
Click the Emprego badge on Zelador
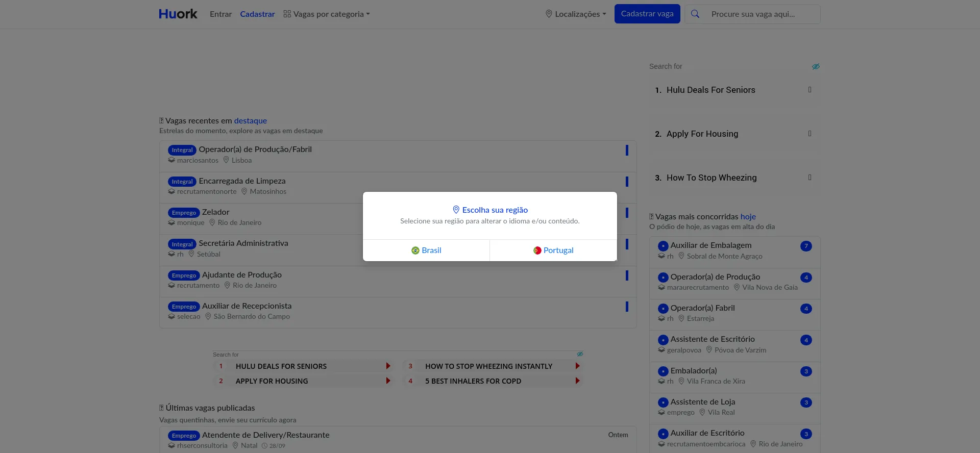(x=184, y=213)
